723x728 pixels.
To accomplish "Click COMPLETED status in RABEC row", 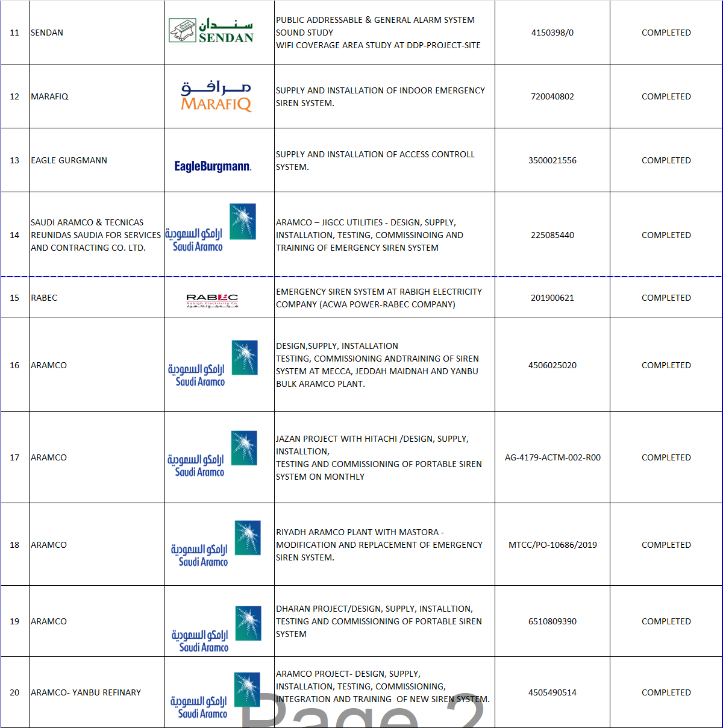I will [x=666, y=298].
